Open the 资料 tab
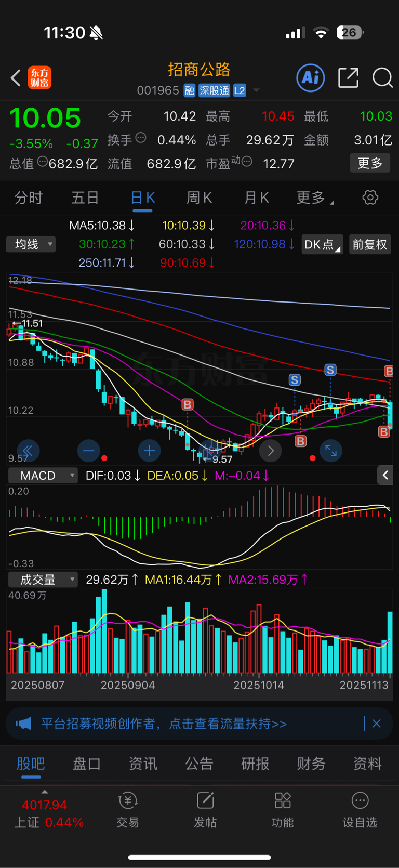 [367, 764]
